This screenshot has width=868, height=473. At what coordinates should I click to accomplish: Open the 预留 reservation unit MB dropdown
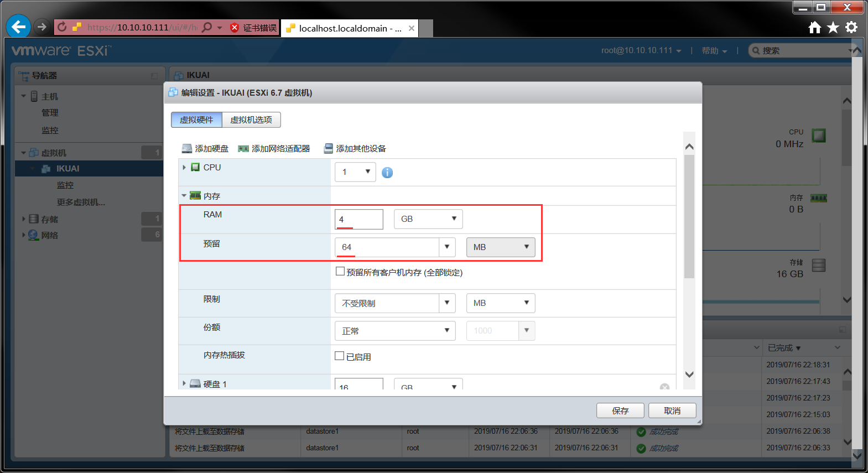tap(501, 247)
